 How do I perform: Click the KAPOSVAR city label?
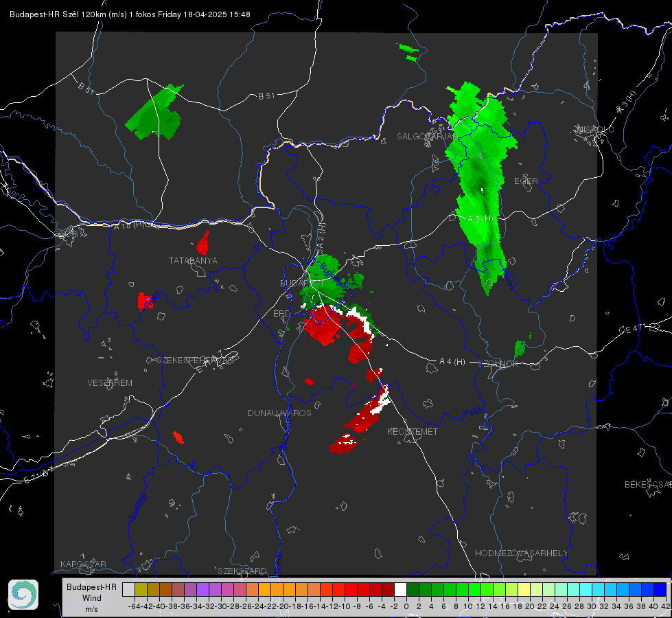(83, 564)
